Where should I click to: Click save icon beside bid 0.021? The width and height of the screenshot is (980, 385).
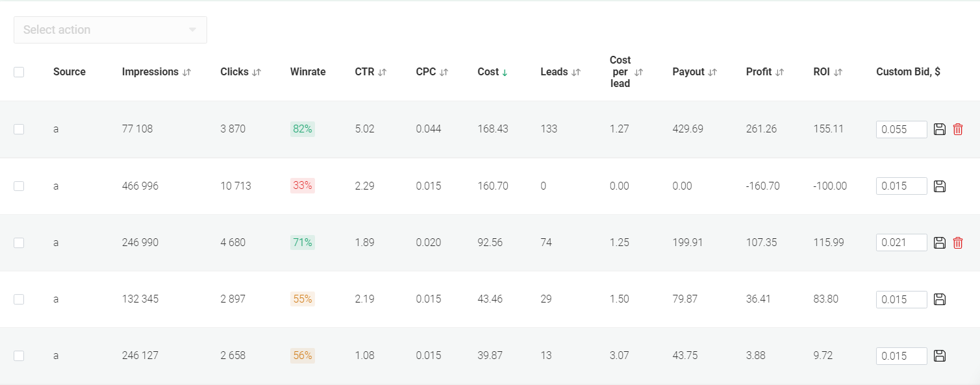tap(939, 243)
